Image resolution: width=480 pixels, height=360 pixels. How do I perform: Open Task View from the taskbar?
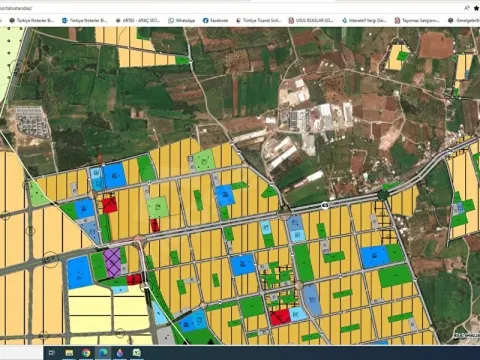coord(52,352)
